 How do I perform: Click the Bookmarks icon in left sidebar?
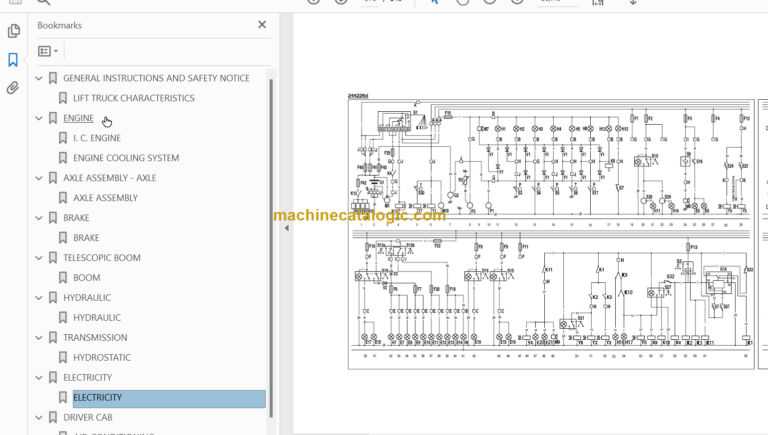[13, 60]
